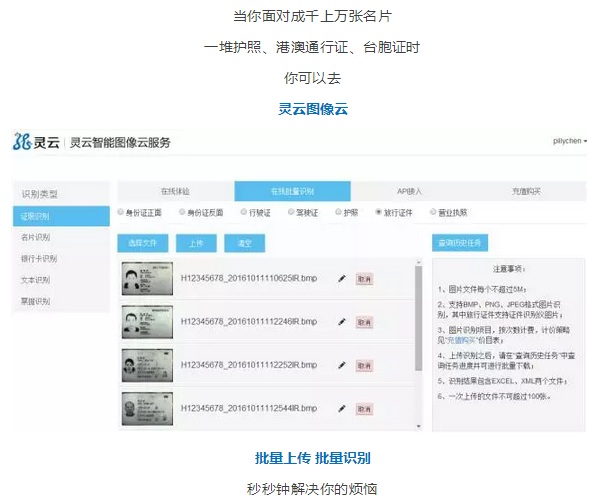Click the 批量上传 批量识别 heading
The height and width of the screenshot is (501, 589).
tap(313, 458)
